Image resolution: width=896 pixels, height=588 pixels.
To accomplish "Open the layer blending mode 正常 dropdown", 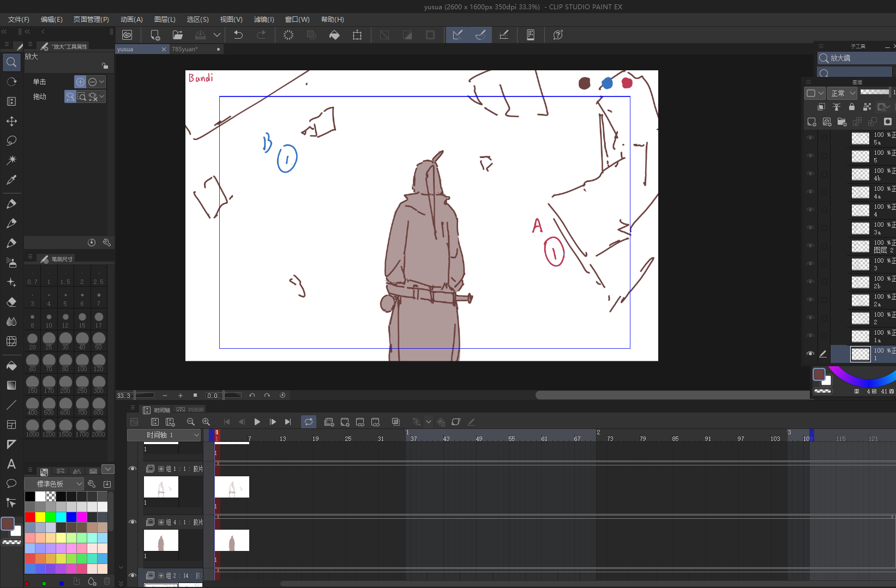I will pos(843,93).
